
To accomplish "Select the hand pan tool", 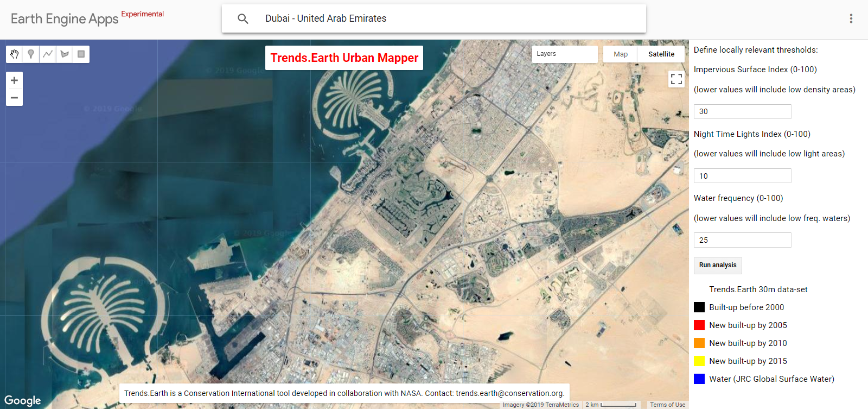I will (x=14, y=54).
